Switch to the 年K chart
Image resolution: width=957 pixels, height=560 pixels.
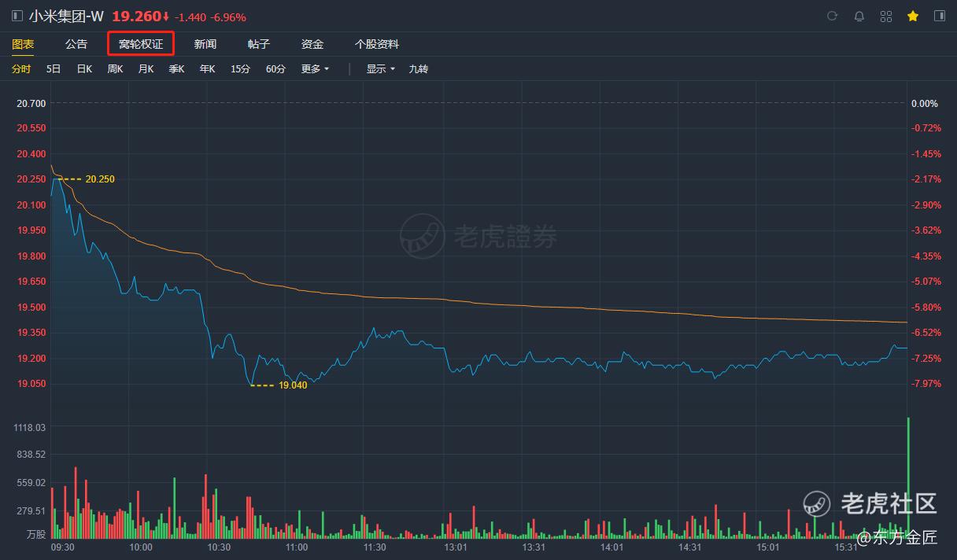(207, 69)
